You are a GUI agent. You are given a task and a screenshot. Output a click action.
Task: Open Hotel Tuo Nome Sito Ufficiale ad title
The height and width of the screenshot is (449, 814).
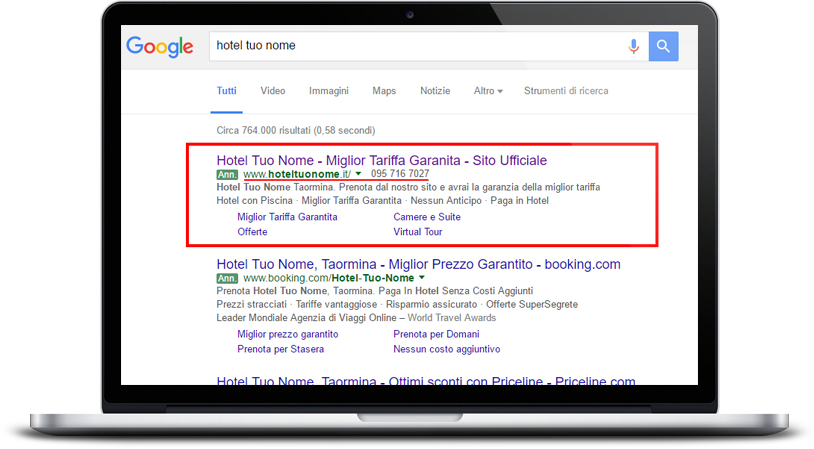(x=382, y=160)
